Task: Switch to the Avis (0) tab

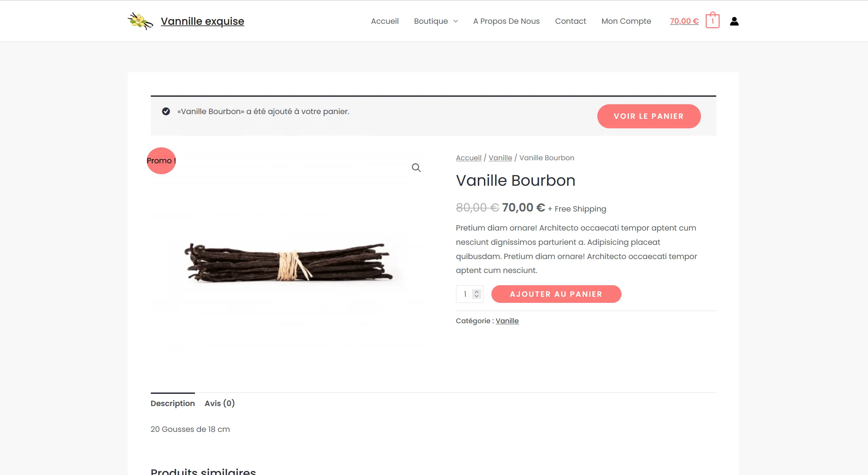Action: click(219, 403)
